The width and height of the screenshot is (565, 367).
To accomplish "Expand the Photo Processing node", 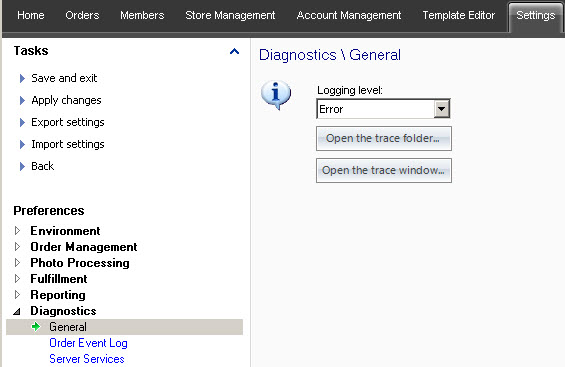I will tap(17, 263).
